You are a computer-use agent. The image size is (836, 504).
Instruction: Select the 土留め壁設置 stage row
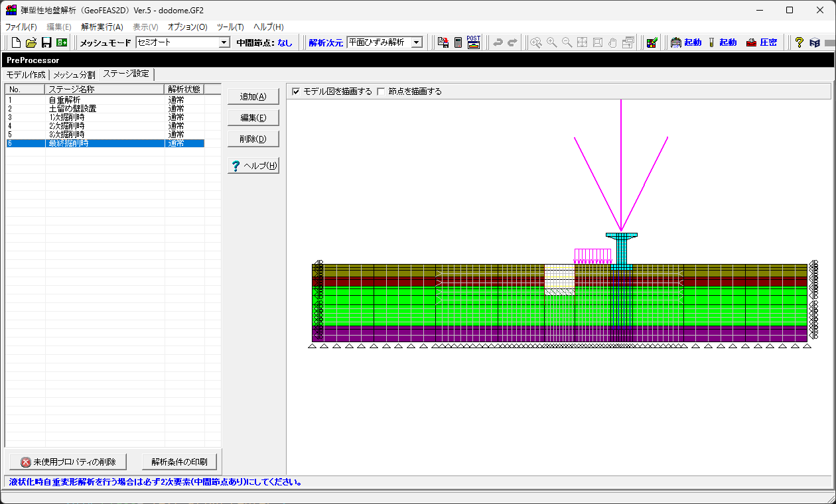coord(73,109)
